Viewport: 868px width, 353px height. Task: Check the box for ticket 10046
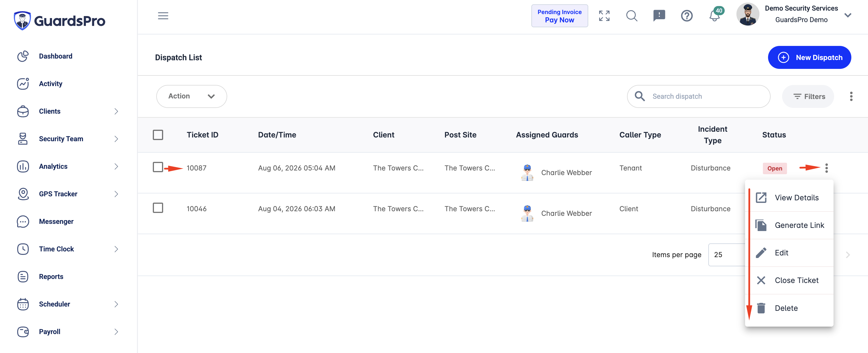(158, 208)
